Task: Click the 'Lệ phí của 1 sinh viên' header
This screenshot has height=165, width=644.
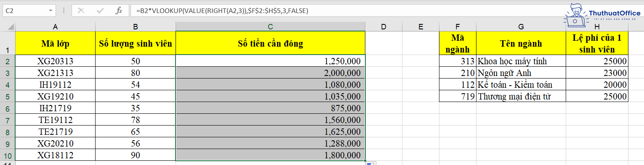Action: point(597,43)
